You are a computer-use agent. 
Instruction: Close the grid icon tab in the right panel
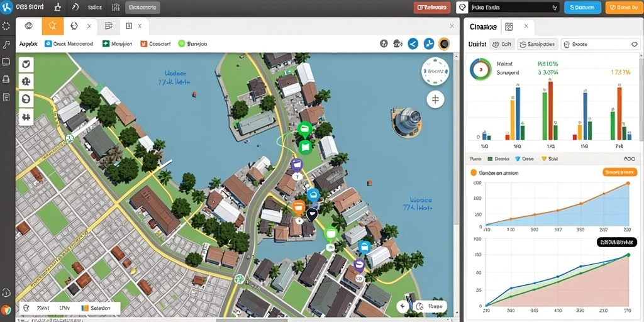[x=526, y=26]
